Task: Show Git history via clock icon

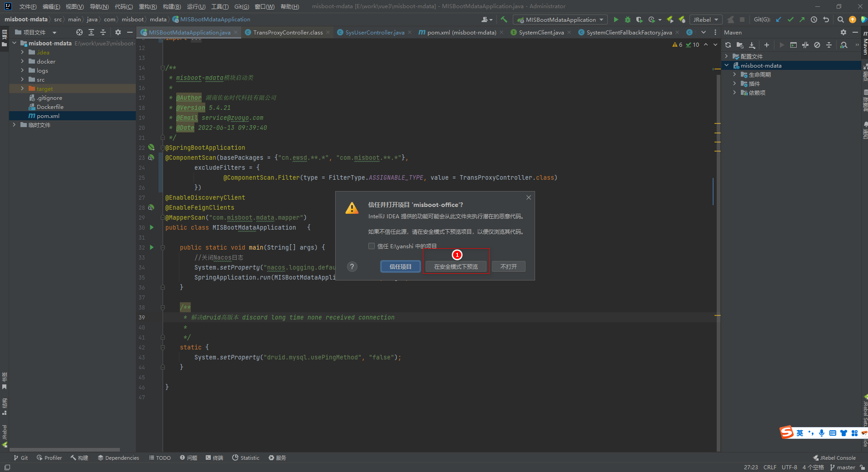Action: [814, 20]
